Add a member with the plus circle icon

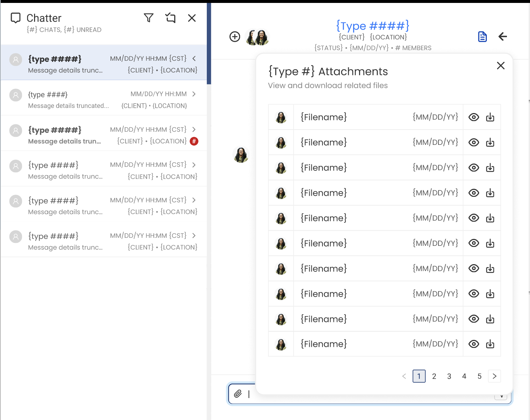click(235, 37)
